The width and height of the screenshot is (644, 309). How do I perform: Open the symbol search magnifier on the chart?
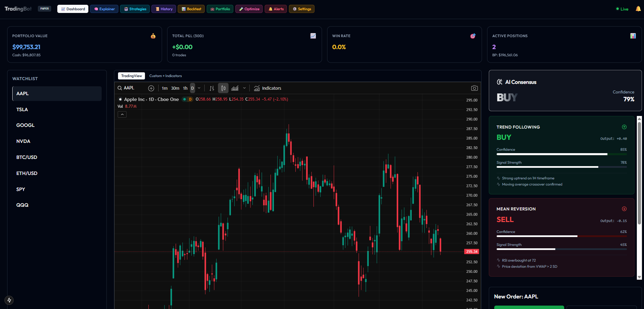coord(120,88)
